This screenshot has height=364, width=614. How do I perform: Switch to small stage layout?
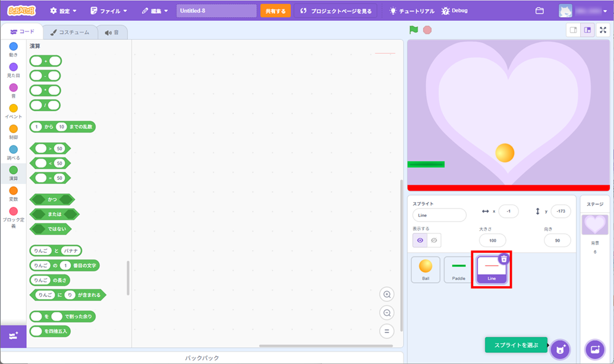(x=574, y=30)
